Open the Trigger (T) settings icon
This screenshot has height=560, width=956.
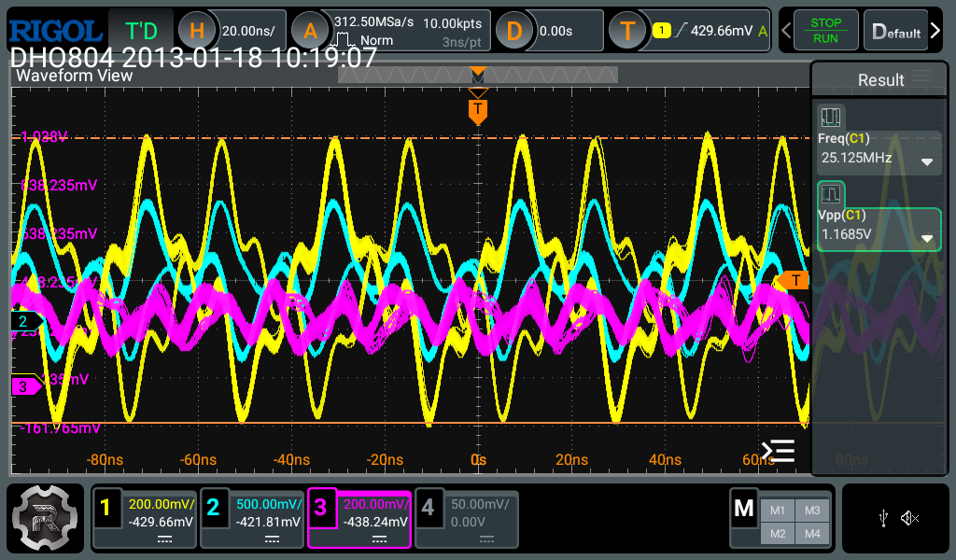point(627,31)
